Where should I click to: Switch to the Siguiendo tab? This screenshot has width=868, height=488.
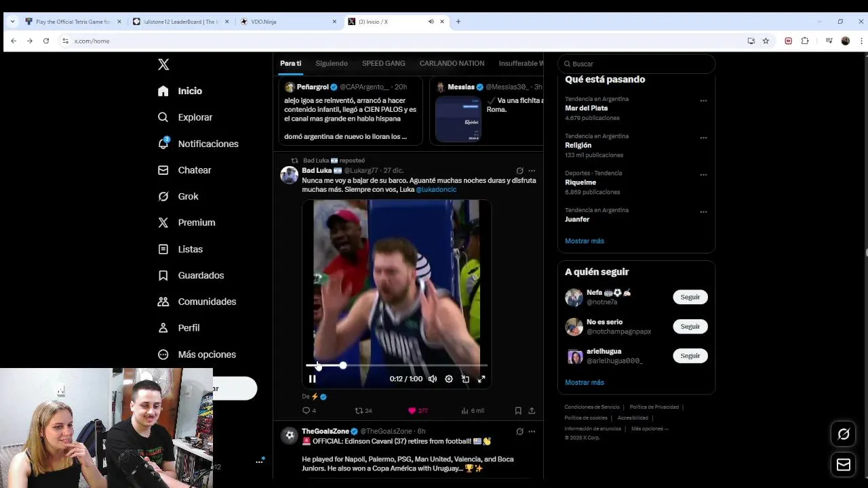332,63
